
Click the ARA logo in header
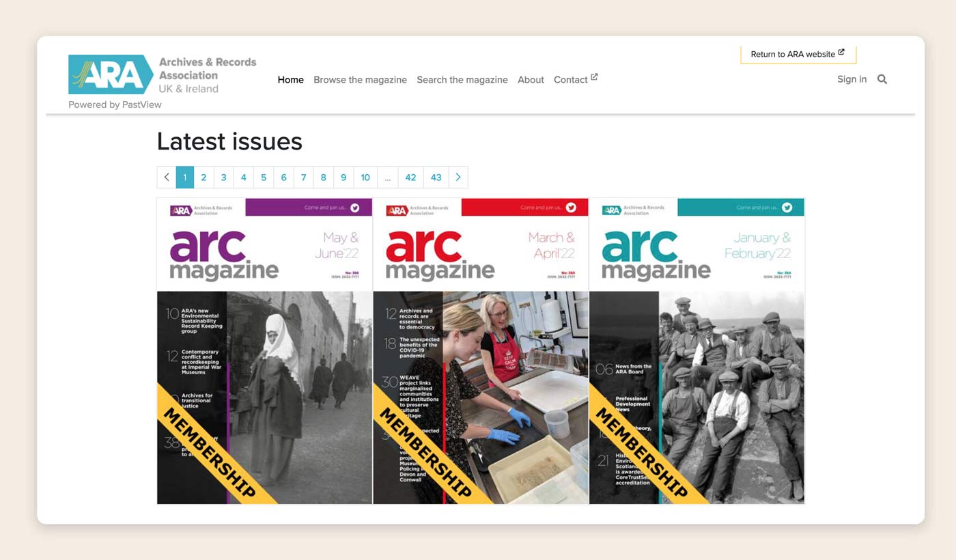click(111, 74)
